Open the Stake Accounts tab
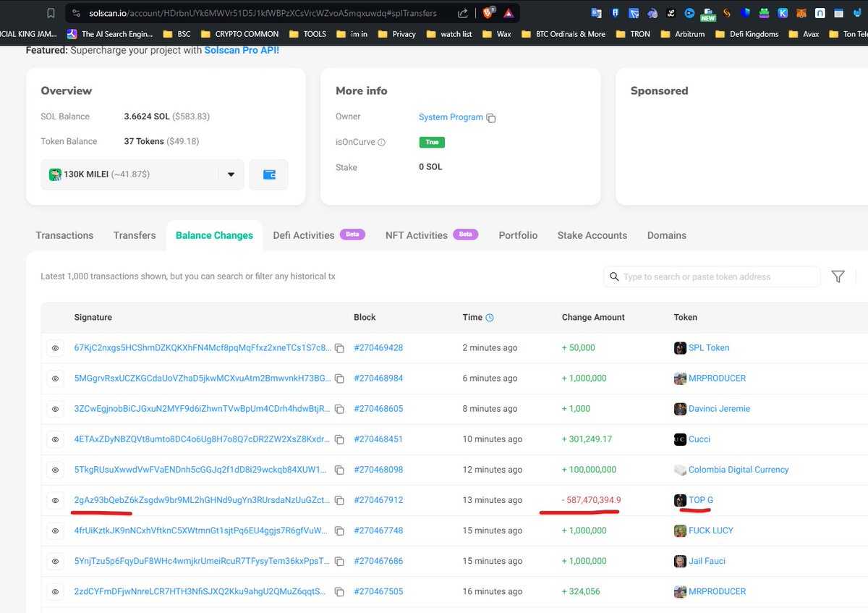 pos(592,235)
